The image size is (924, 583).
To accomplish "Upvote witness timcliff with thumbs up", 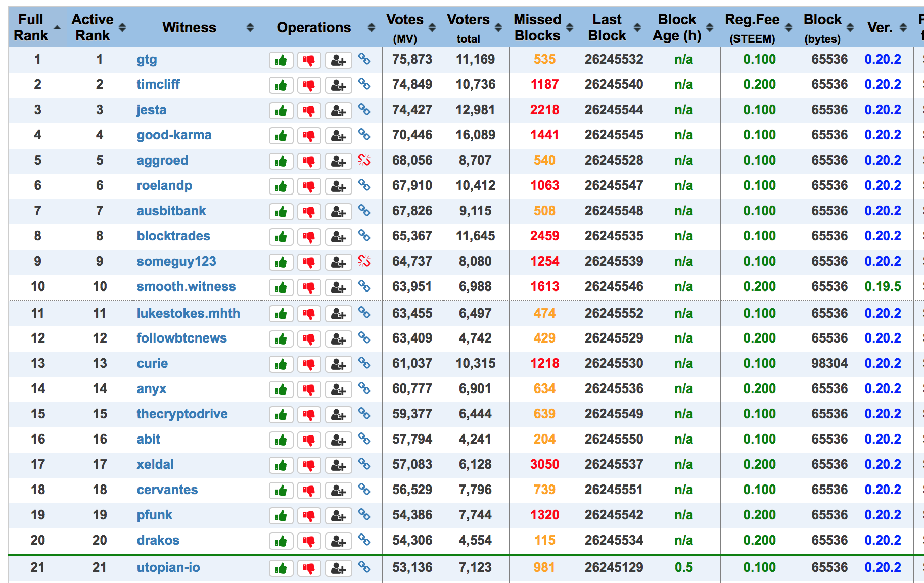I will (x=281, y=86).
